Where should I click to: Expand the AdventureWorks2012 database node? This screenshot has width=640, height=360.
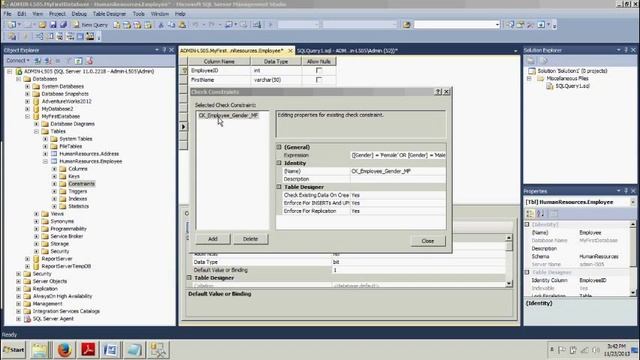(x=27, y=101)
